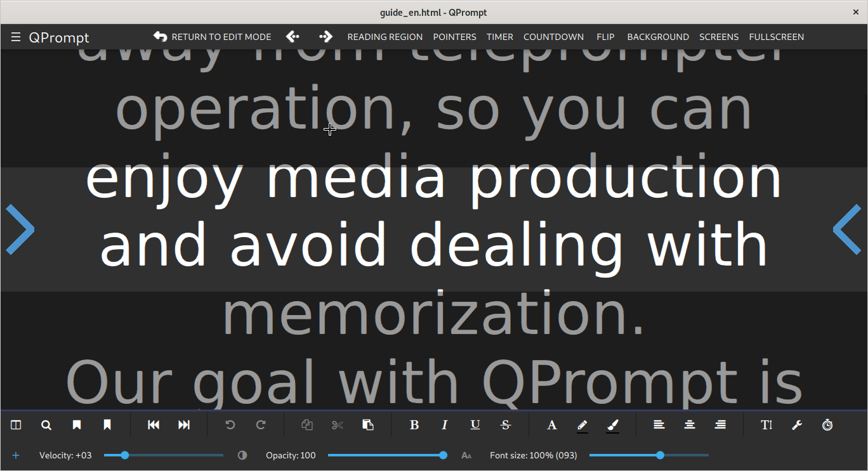
Task: Open the font letter A icon
Action: click(552, 425)
